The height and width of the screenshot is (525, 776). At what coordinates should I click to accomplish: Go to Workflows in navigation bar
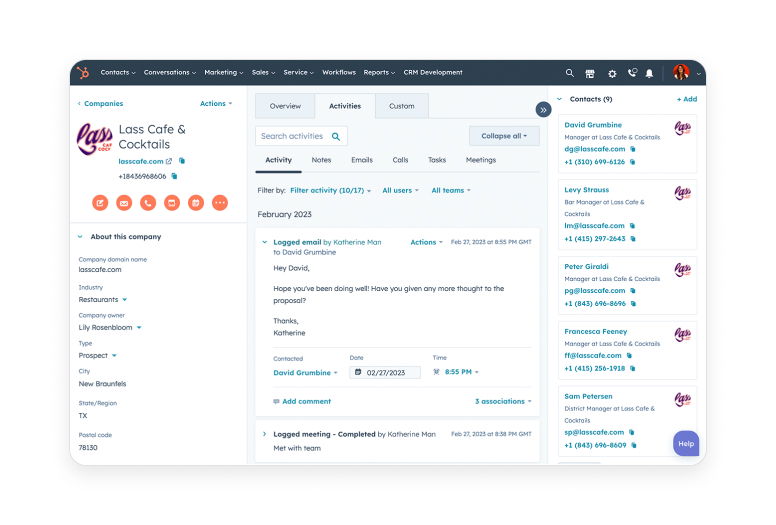pyautogui.click(x=339, y=72)
